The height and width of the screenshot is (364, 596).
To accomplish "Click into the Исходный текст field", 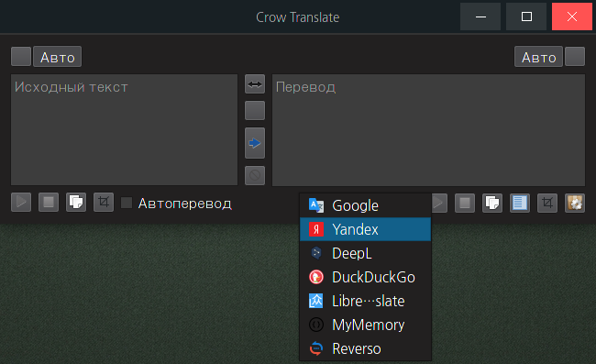I will [125, 130].
